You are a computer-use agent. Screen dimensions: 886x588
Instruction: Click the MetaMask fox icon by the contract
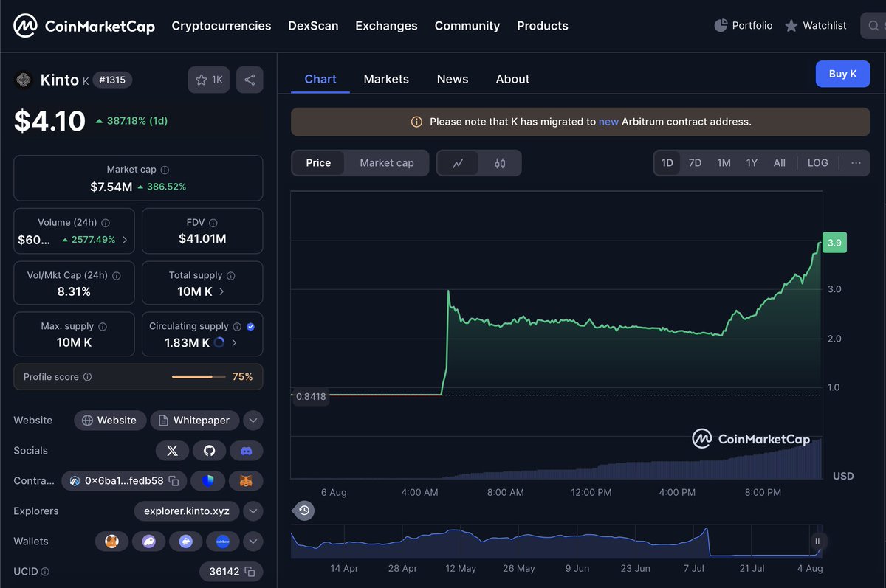246,481
